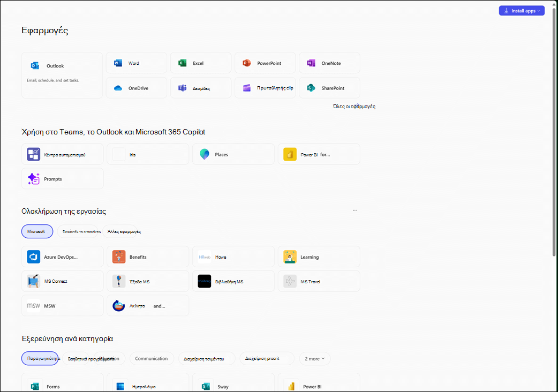Select the Διαχείριση περιεχομένου category pill

pyautogui.click(x=206, y=359)
